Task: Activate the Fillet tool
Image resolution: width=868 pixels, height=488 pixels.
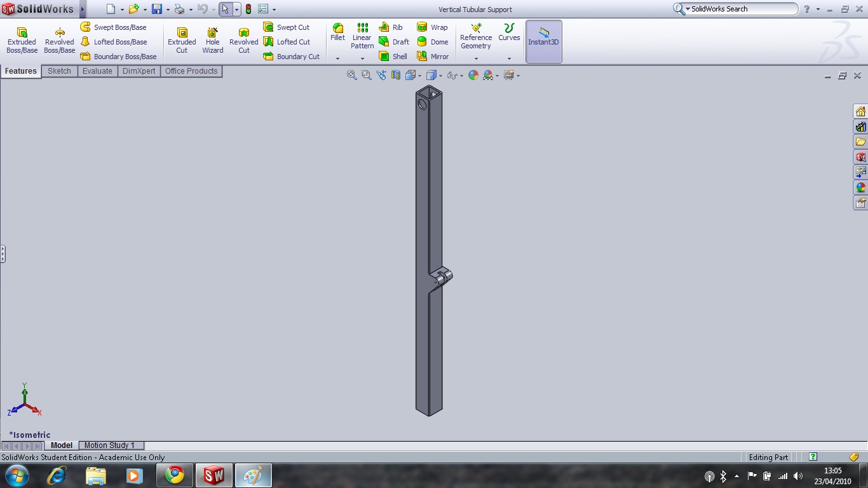Action: point(337,35)
